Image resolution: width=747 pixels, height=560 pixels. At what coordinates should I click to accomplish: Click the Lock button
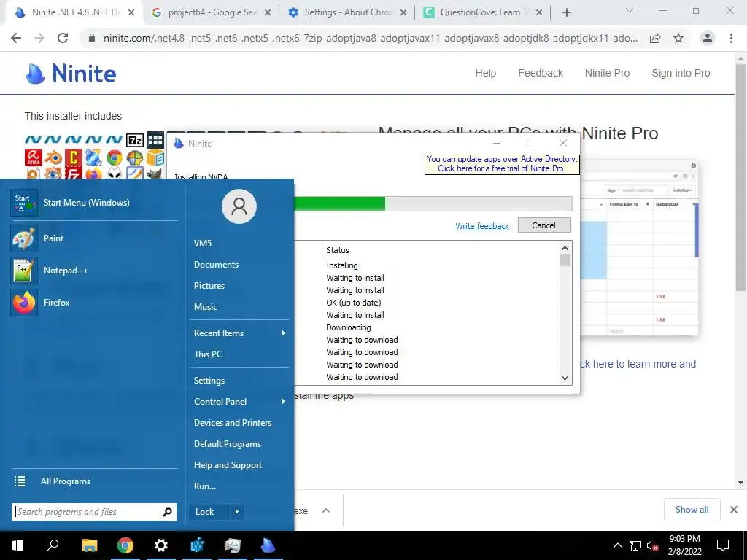point(209,512)
